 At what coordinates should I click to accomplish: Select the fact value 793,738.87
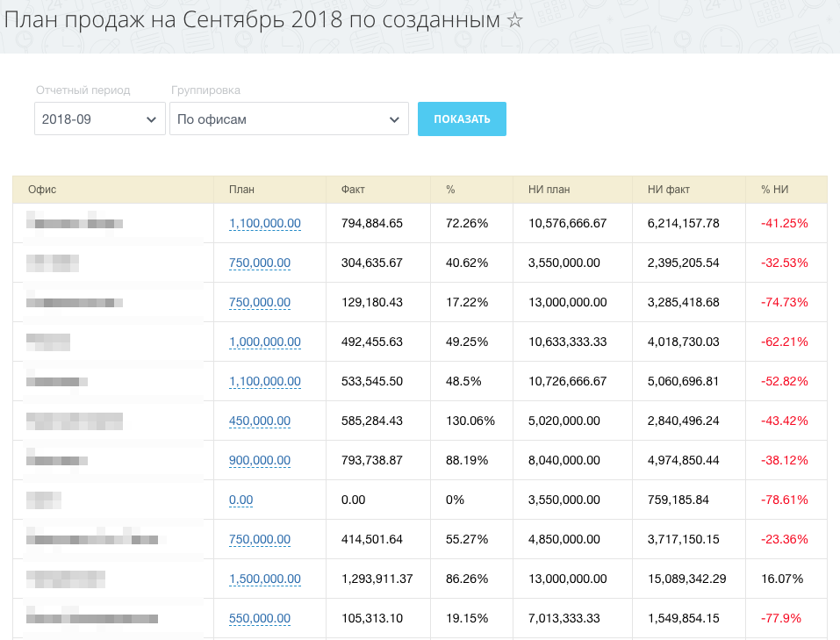pos(372,460)
